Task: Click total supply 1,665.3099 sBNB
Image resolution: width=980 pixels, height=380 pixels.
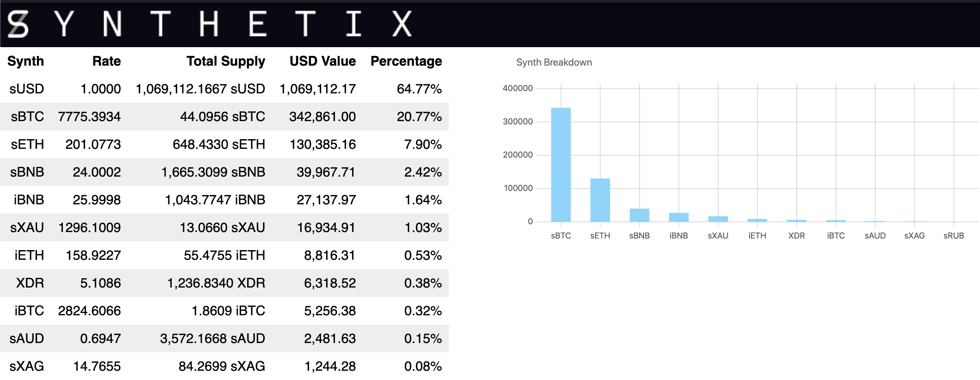Action: coord(213,172)
